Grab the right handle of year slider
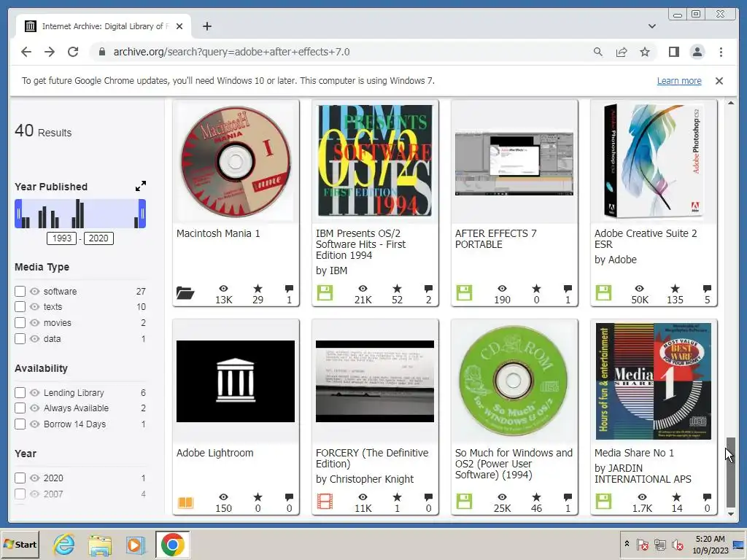747x560 pixels. 142,214
